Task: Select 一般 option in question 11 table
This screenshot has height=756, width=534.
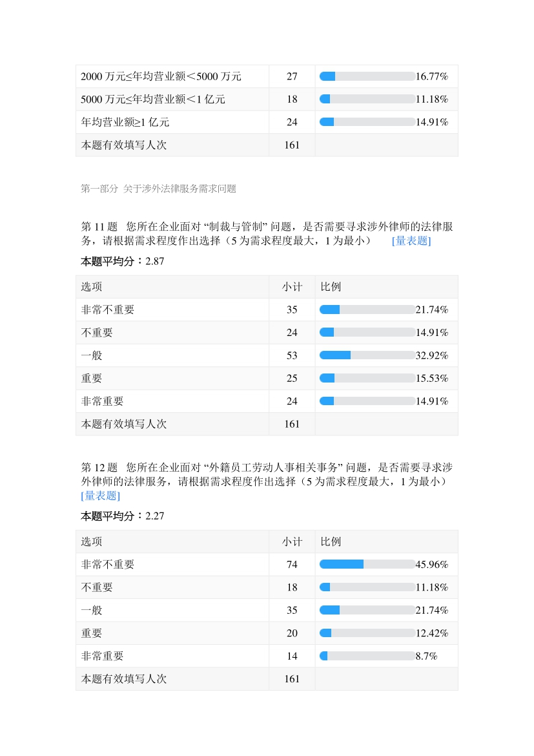Action: point(92,355)
